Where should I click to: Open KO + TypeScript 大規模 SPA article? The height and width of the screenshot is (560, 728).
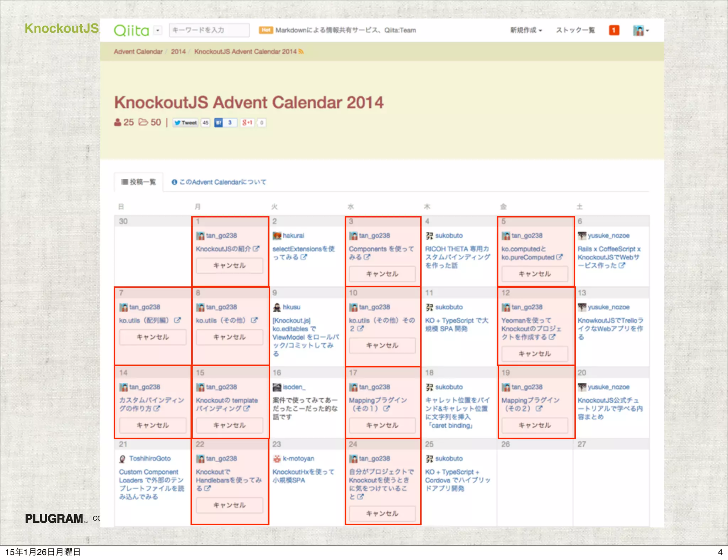[x=457, y=324]
